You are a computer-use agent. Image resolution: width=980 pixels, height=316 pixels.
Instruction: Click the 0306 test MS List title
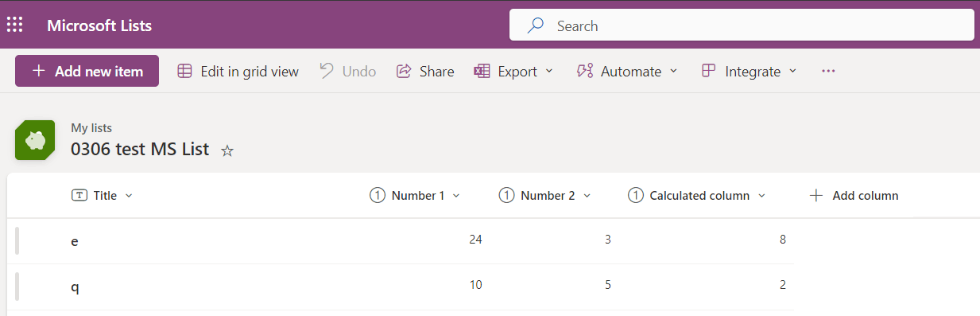[140, 149]
